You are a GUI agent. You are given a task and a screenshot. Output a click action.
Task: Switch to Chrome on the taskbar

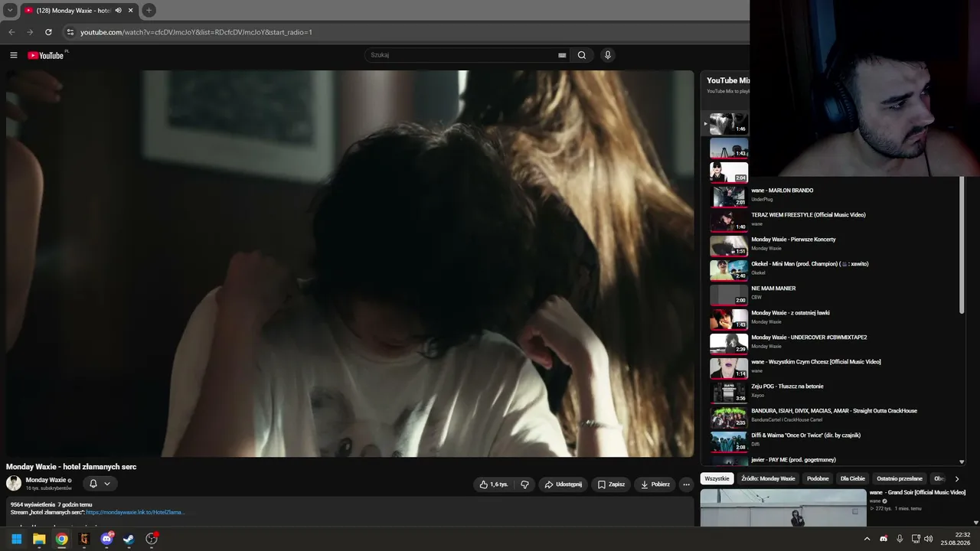click(61, 539)
